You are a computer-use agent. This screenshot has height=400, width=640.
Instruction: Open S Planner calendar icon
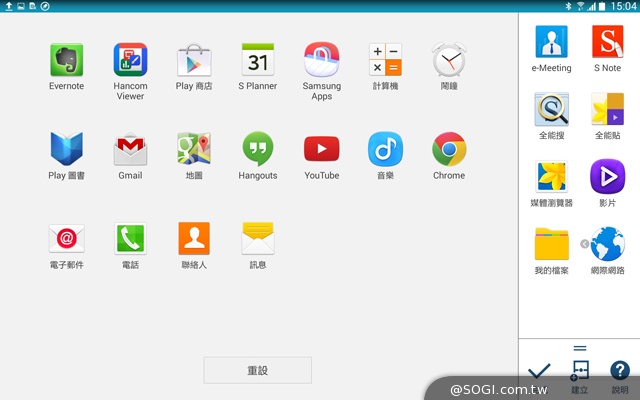pyautogui.click(x=258, y=60)
